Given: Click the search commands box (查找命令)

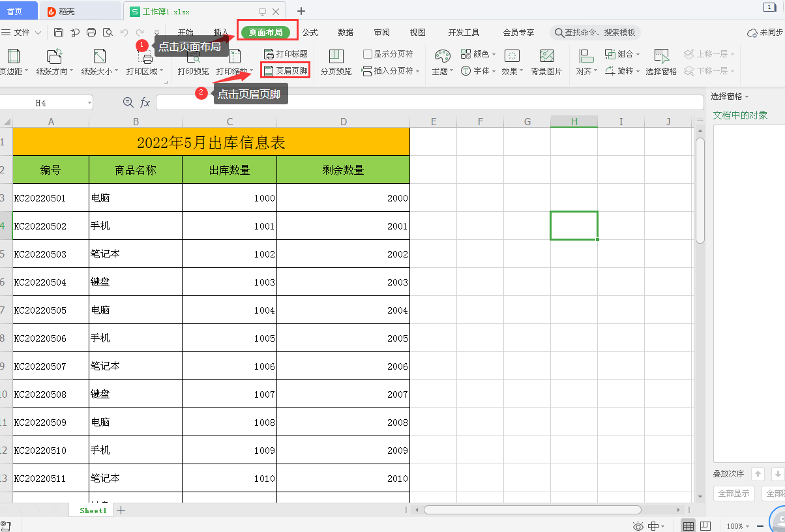Looking at the screenshot, I should coord(595,33).
